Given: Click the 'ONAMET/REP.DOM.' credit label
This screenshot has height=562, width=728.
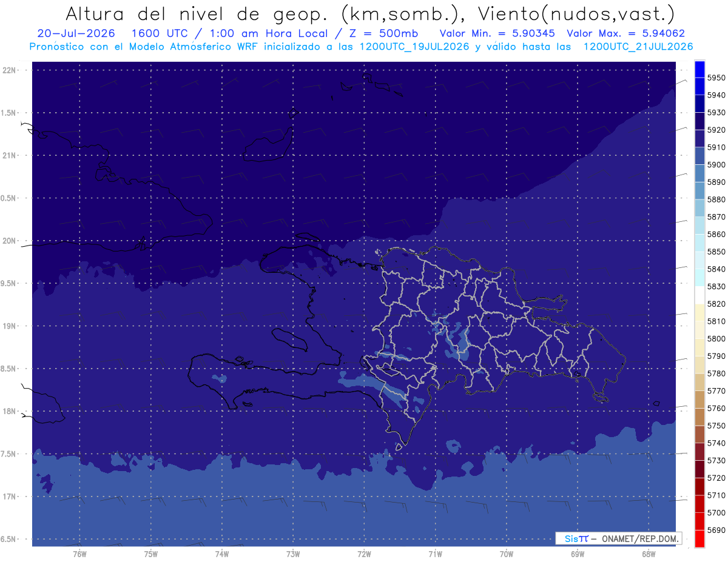Looking at the screenshot, I should [639, 538].
